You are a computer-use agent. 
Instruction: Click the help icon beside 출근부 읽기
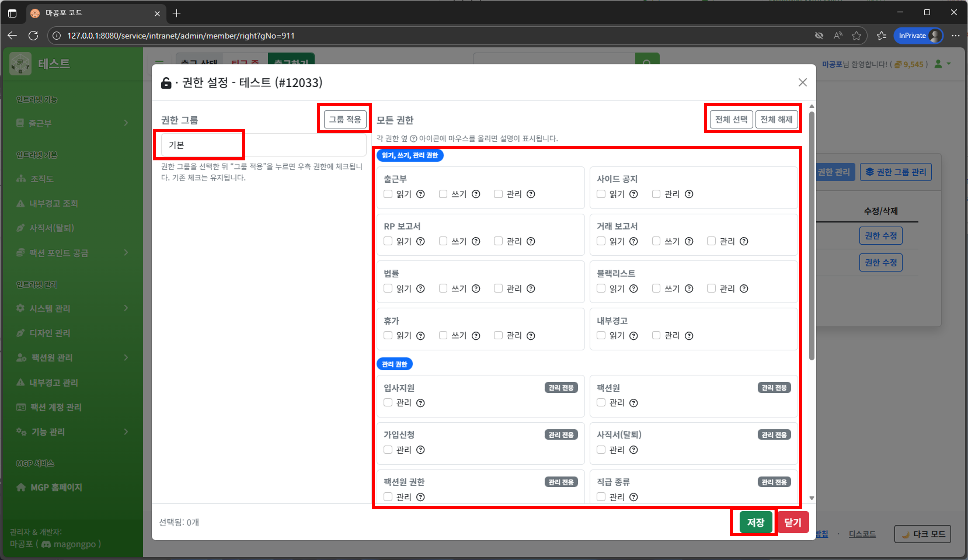click(x=421, y=194)
